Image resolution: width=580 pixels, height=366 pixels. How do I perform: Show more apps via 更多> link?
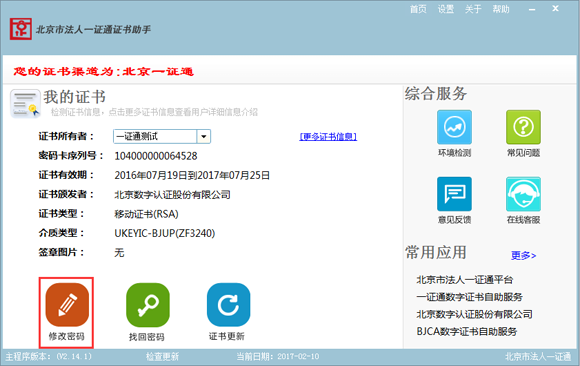tap(523, 255)
